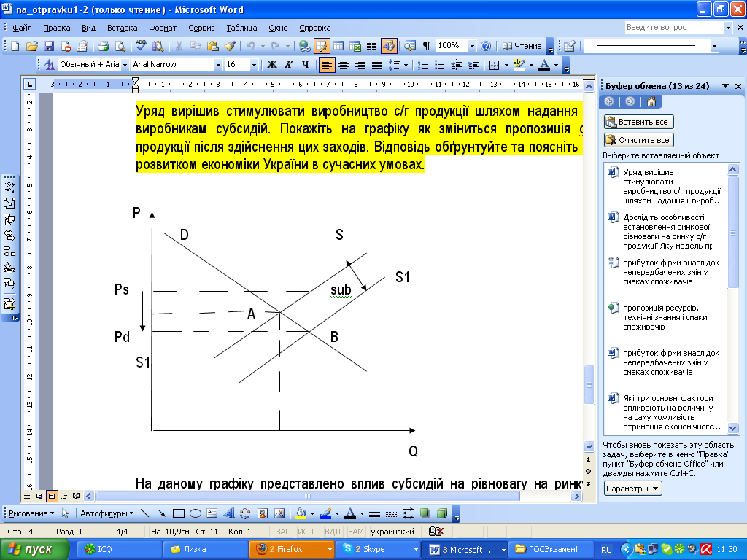
Task: Expand the Рисование drawing menu
Action: pos(31,513)
